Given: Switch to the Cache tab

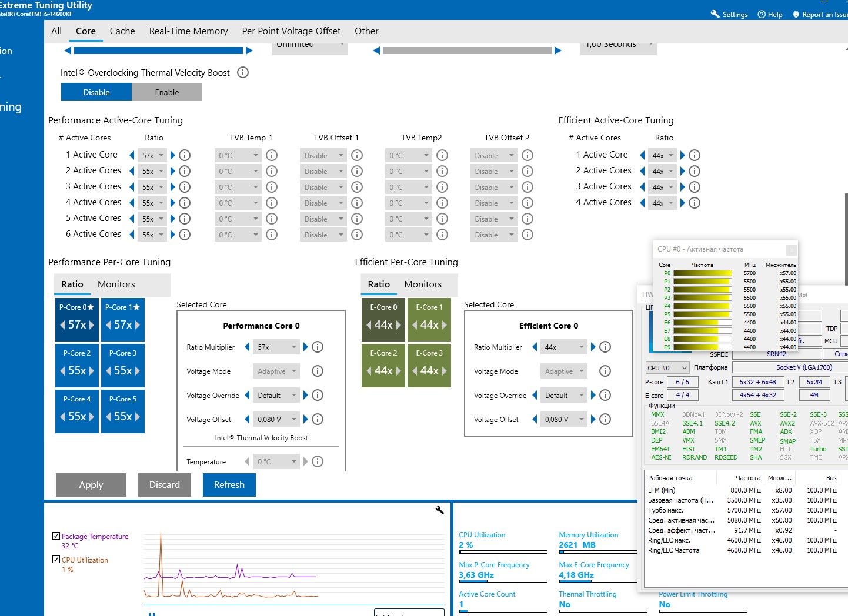Looking at the screenshot, I should tap(122, 31).
